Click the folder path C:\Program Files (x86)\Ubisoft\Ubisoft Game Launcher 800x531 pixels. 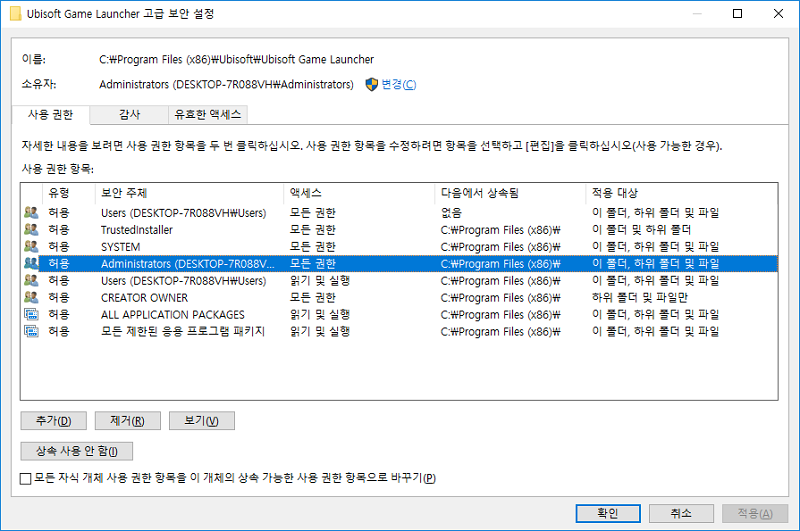coord(236,60)
